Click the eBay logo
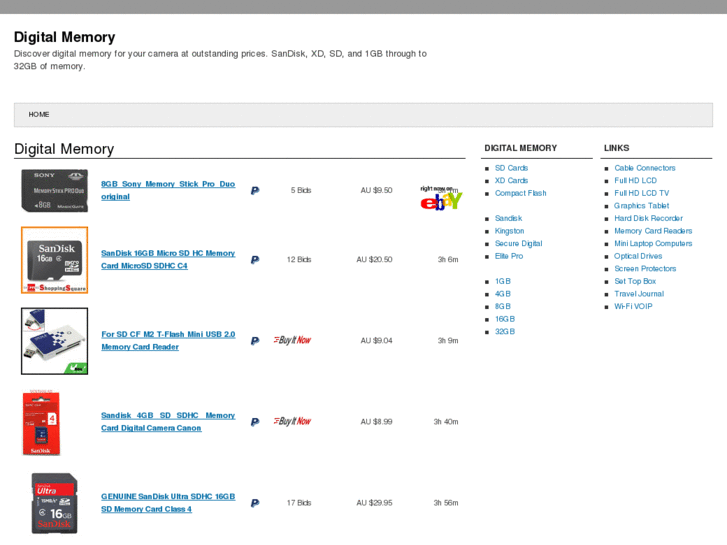 click(441, 199)
